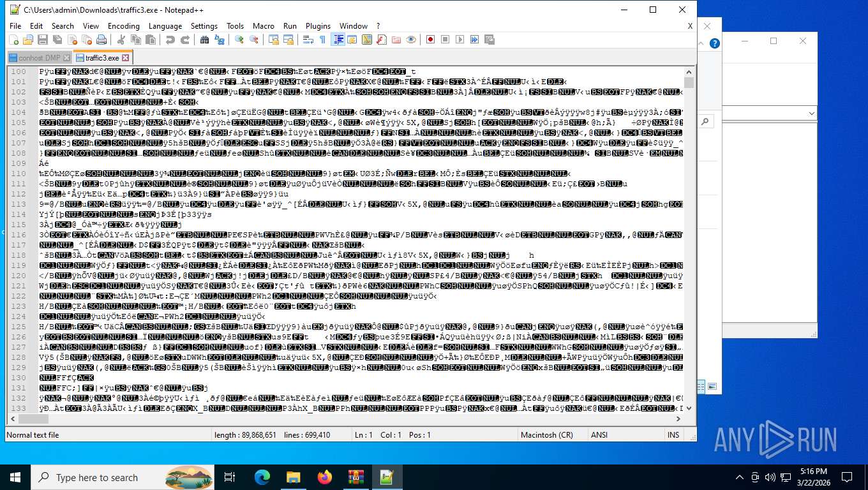This screenshot has height=490, width=868.
Task: Click the Close document toolbar icon
Action: point(71,40)
